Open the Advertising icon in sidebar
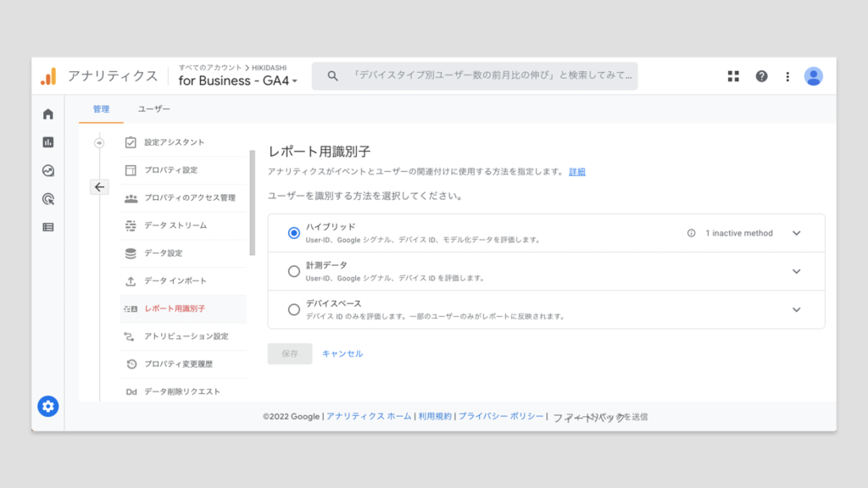This screenshot has width=868, height=488. tap(48, 199)
